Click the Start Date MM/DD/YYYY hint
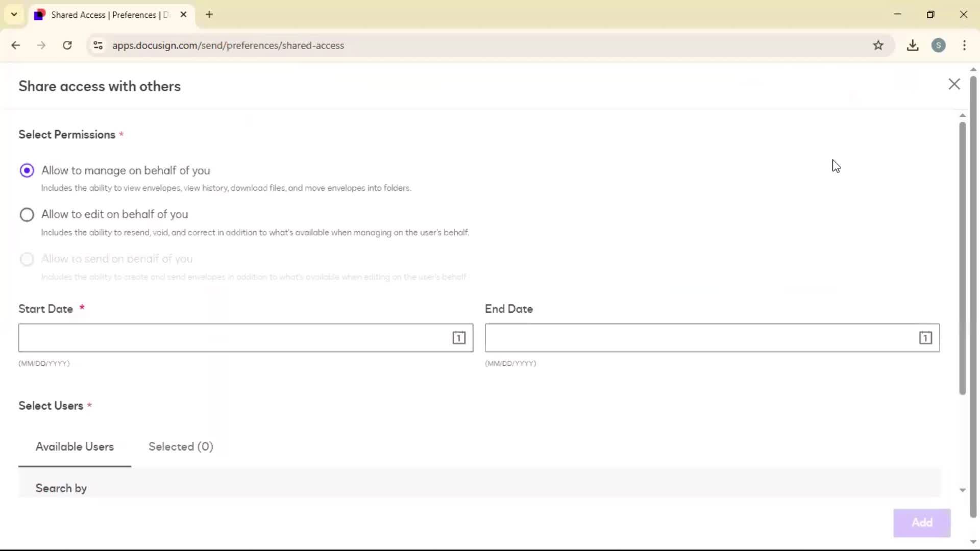 coord(44,364)
